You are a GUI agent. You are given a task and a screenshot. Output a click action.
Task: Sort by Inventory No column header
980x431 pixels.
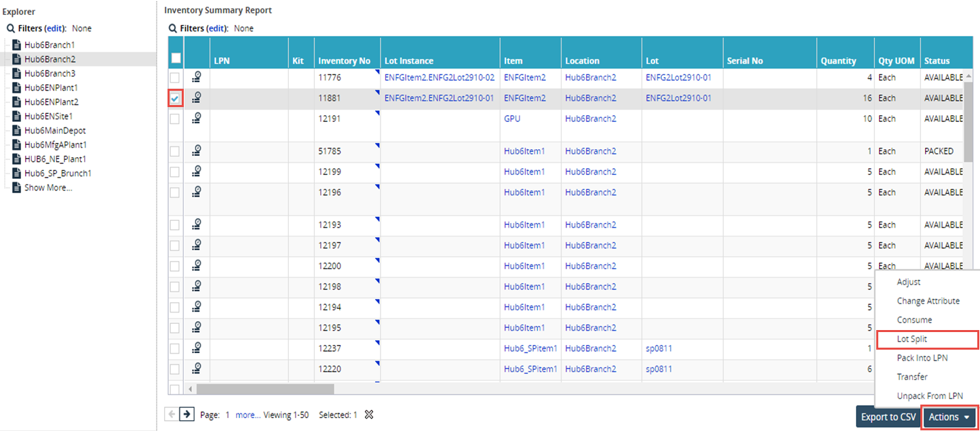point(344,61)
